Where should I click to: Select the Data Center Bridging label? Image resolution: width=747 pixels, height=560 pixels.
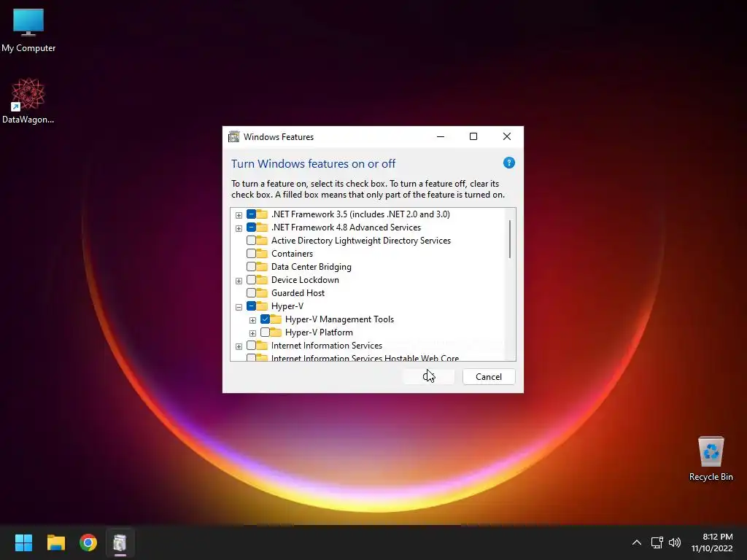click(311, 267)
